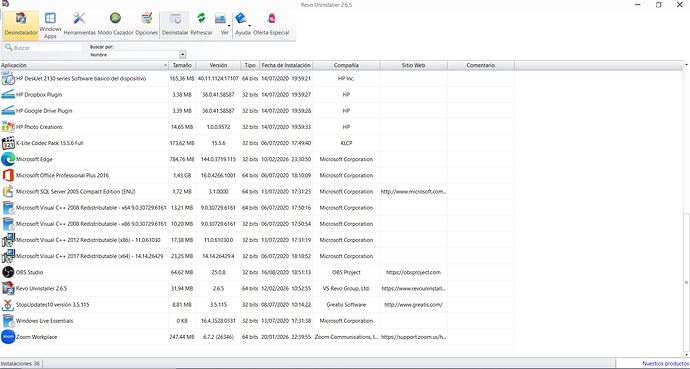Select HP DeskJet 2130 series icon

tap(8, 79)
